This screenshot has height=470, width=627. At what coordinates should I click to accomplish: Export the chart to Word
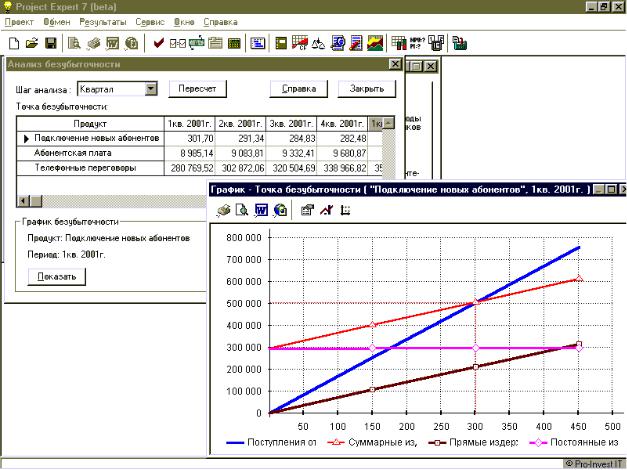(x=261, y=210)
